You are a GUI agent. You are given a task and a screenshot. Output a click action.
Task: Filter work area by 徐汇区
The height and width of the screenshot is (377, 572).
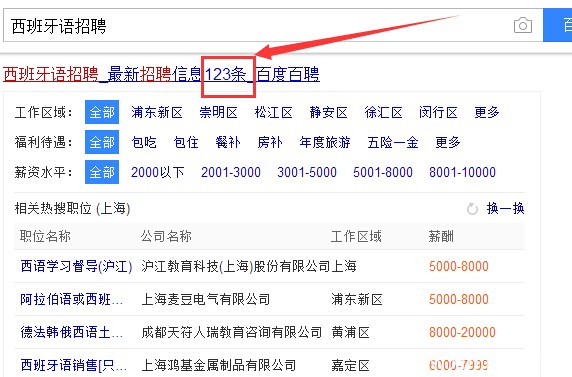[383, 112]
